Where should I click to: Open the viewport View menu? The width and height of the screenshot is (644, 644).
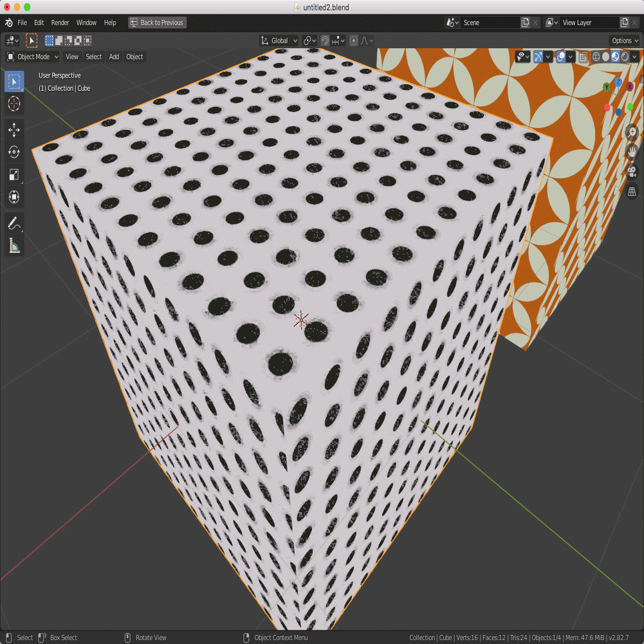[x=72, y=57]
